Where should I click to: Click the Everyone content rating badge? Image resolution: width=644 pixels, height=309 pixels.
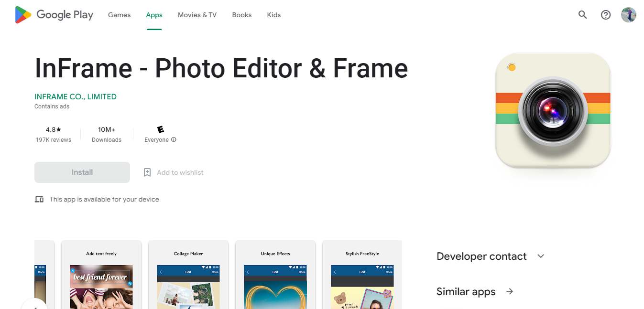(x=160, y=129)
